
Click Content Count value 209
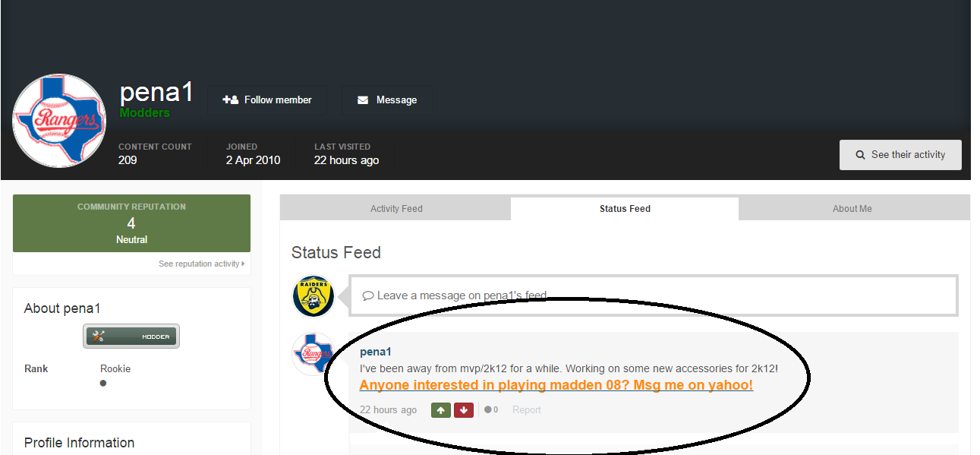point(128,160)
